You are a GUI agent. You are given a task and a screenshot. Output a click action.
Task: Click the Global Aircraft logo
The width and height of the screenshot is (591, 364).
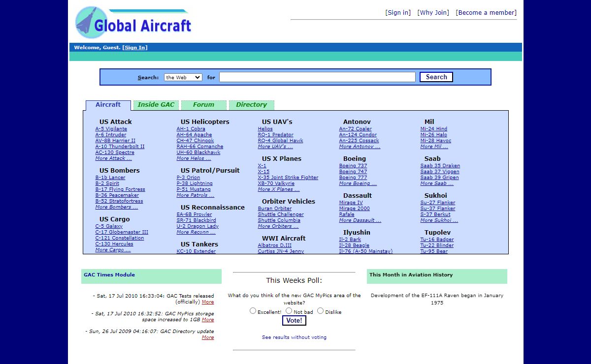(x=133, y=23)
